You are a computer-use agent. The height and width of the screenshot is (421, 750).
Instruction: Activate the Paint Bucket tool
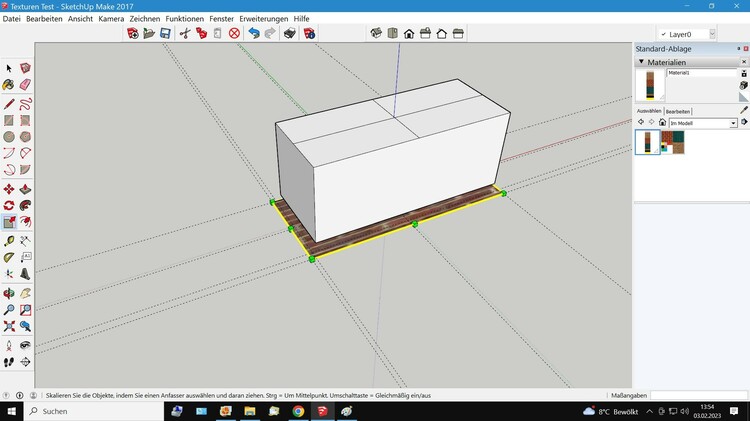click(9, 85)
